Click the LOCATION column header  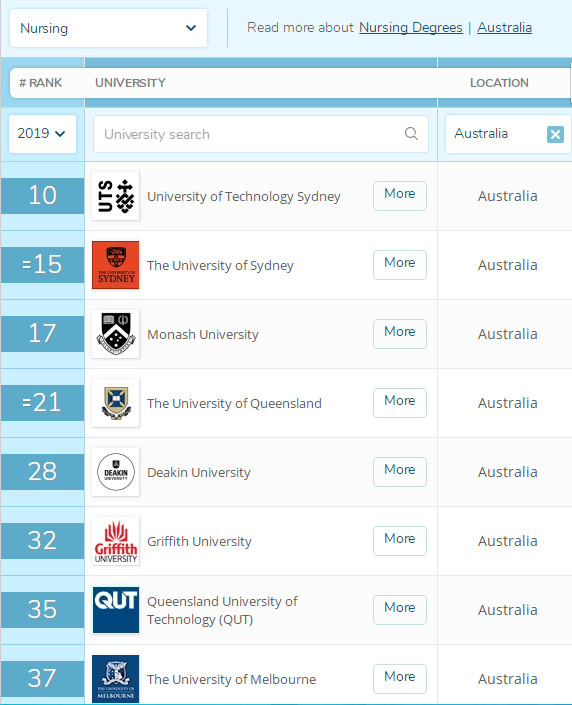click(499, 83)
